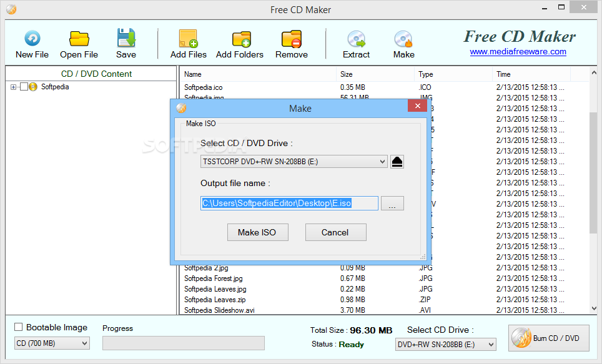This screenshot has width=602, height=364.
Task: Sort by the Name column header
Action: point(258,74)
